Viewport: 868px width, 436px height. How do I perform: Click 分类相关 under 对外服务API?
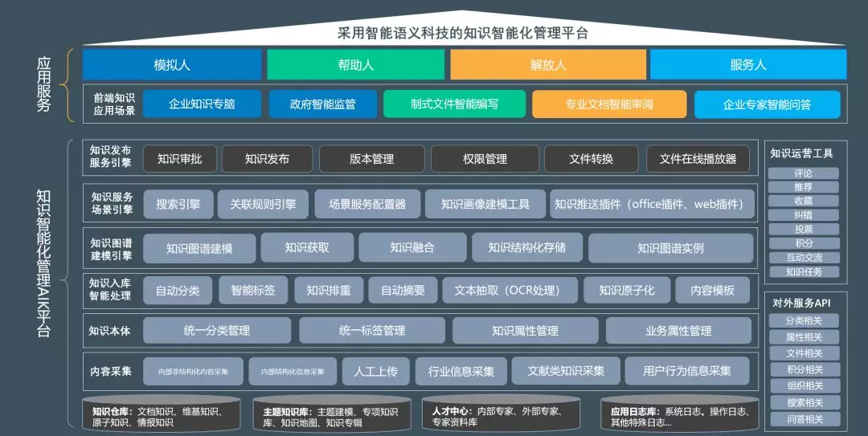pyautogui.click(x=804, y=320)
